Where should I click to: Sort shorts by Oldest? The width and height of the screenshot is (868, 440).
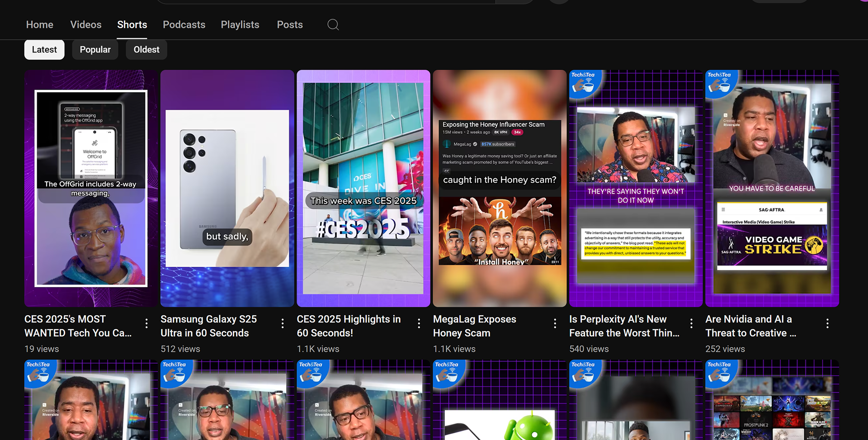pyautogui.click(x=146, y=50)
